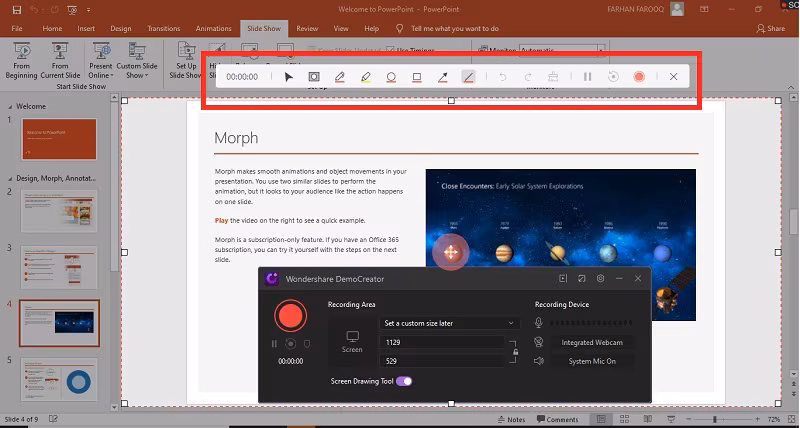This screenshot has height=428, width=800.
Task: Start slideshow From Current Slide
Action: point(60,61)
